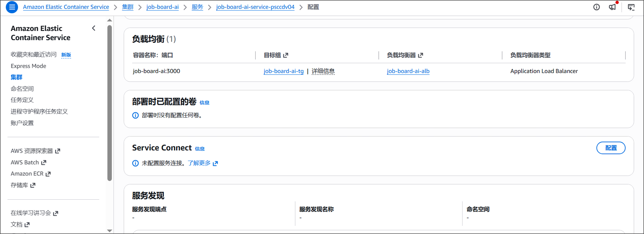Show 详细信息 for the target group

[323, 71]
